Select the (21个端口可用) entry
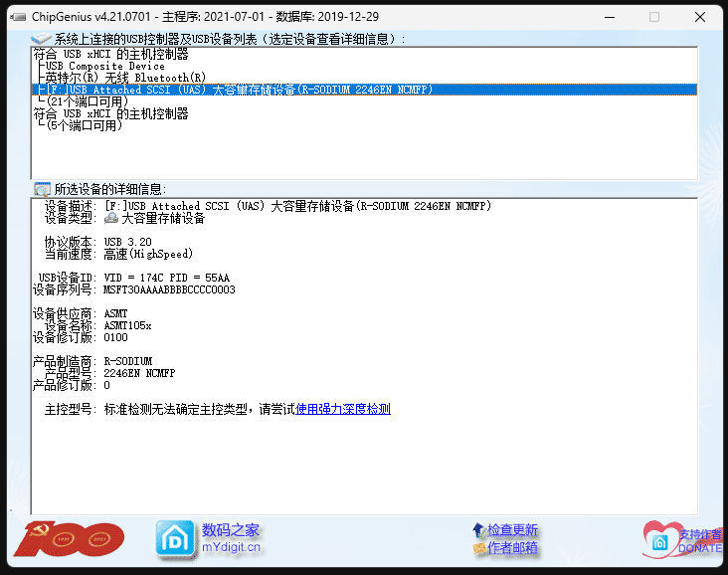This screenshot has width=728, height=575. pos(88,101)
